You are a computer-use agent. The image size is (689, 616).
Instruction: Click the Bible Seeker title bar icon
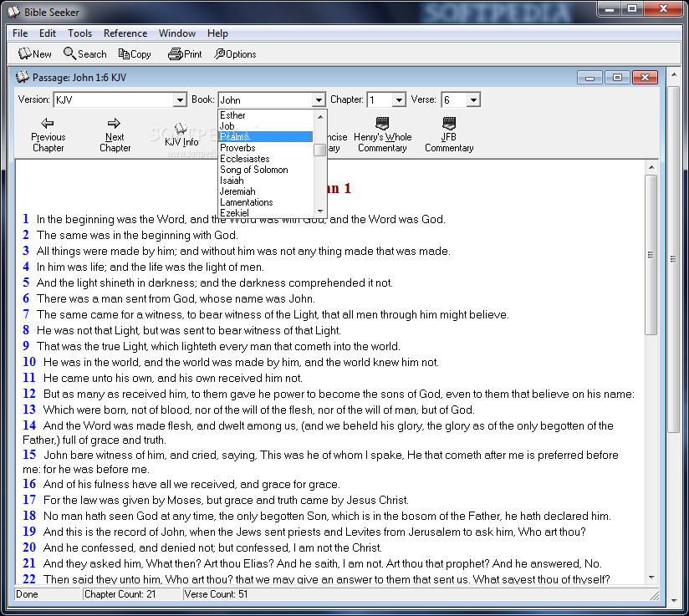tap(14, 12)
